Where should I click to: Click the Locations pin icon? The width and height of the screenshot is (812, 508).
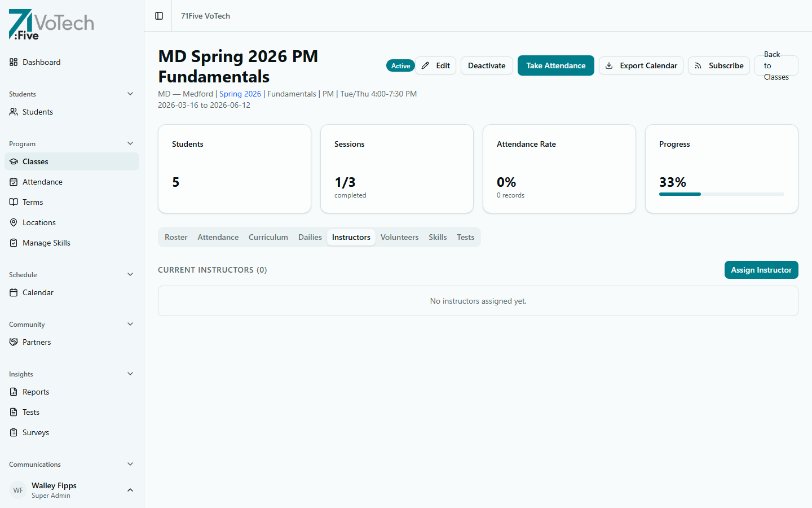[x=14, y=222]
